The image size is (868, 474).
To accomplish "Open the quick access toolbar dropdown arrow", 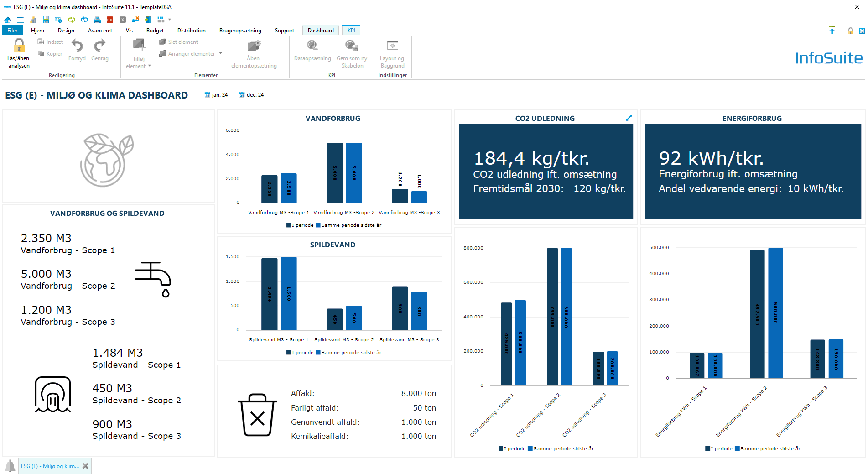I will click(x=170, y=20).
